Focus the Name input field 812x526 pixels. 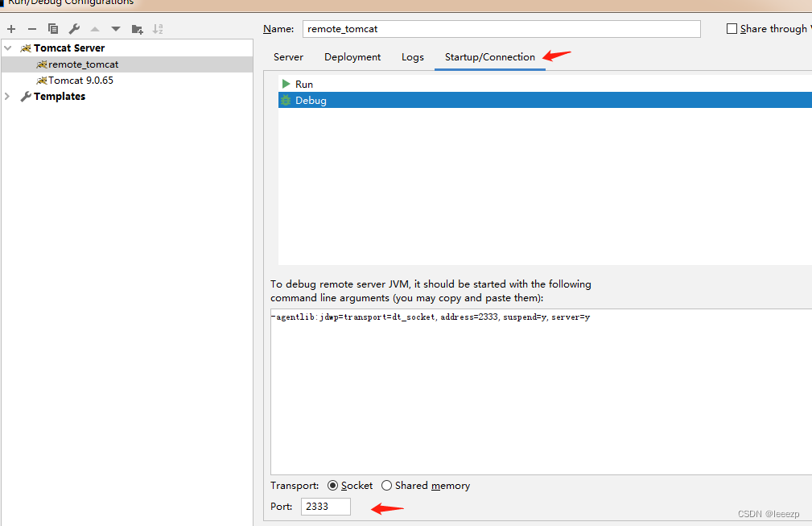click(x=501, y=29)
